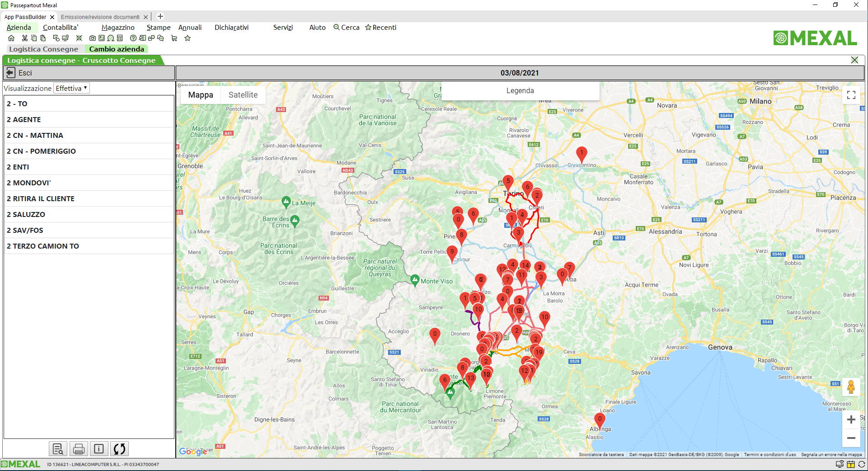Click the Recenti button

tap(380, 28)
